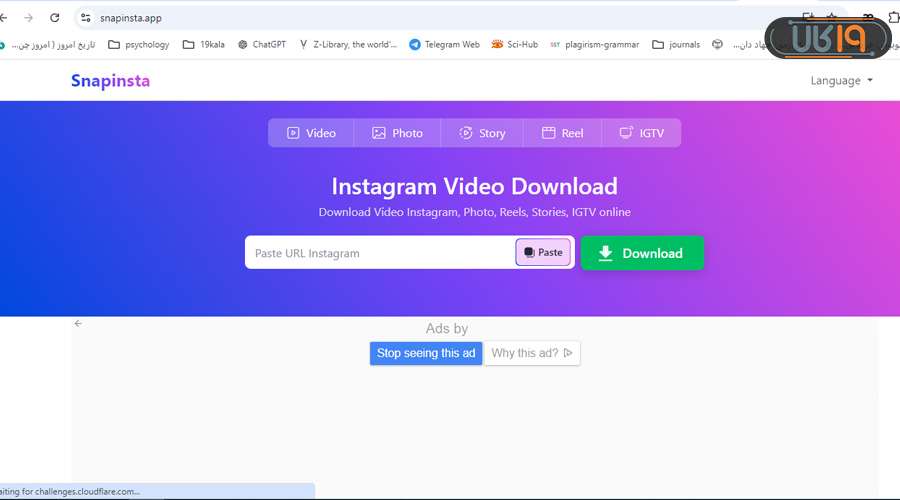Switch to the Photo tab
The height and width of the screenshot is (500, 900).
(x=397, y=133)
